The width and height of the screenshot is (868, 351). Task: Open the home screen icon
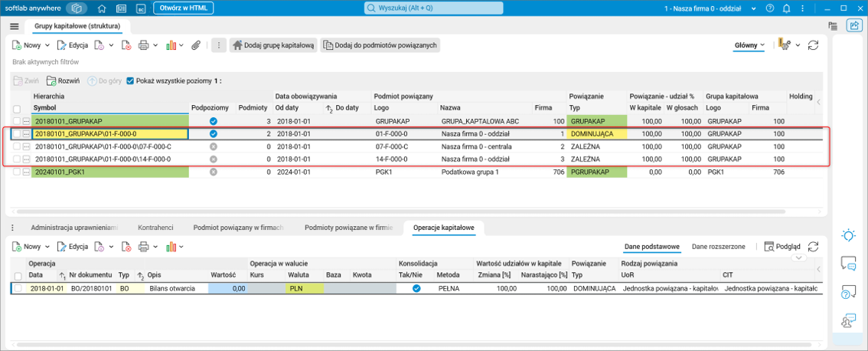click(x=101, y=8)
